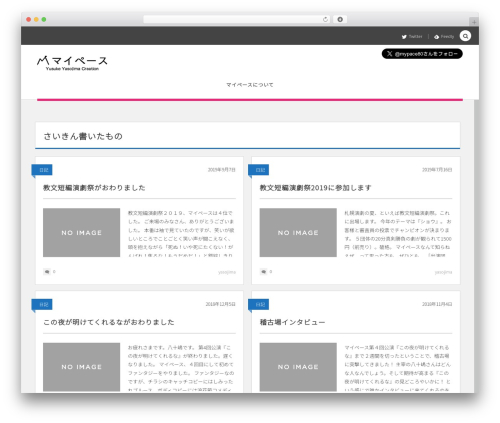This screenshot has height=423, width=500.
Task: Click date 2019年7月16日 on second card
Action: click(437, 170)
